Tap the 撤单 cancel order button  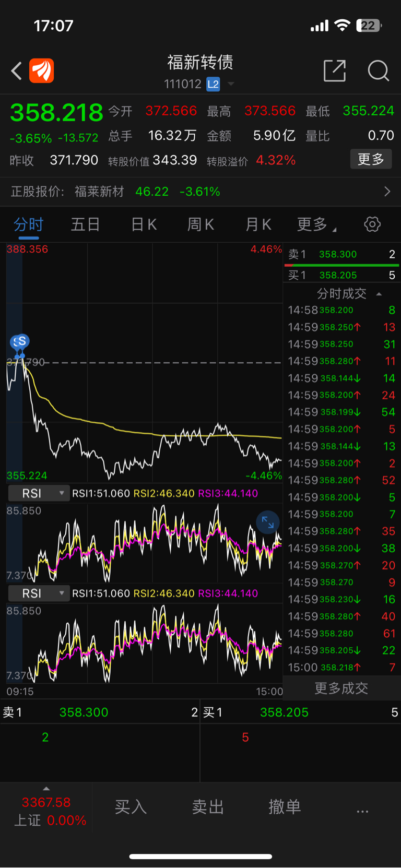click(x=285, y=807)
